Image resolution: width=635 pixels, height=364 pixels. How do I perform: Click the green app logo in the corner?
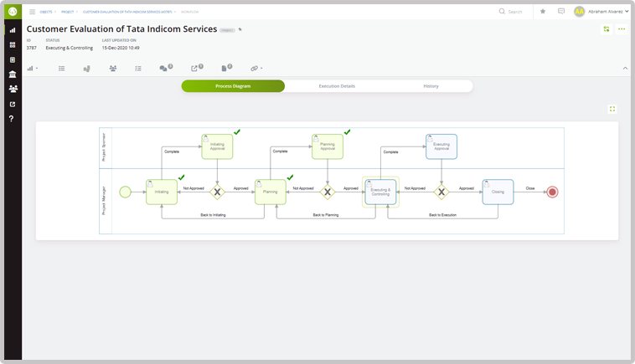click(x=13, y=12)
